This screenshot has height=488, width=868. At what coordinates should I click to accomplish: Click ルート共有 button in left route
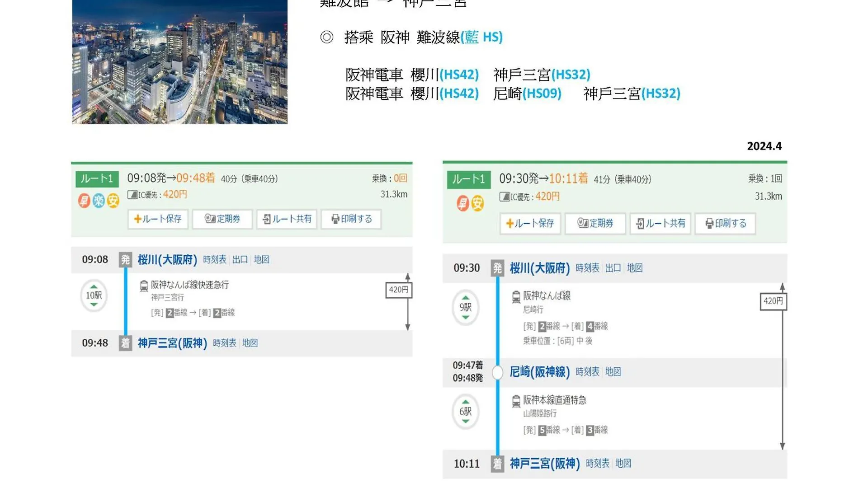(x=287, y=219)
